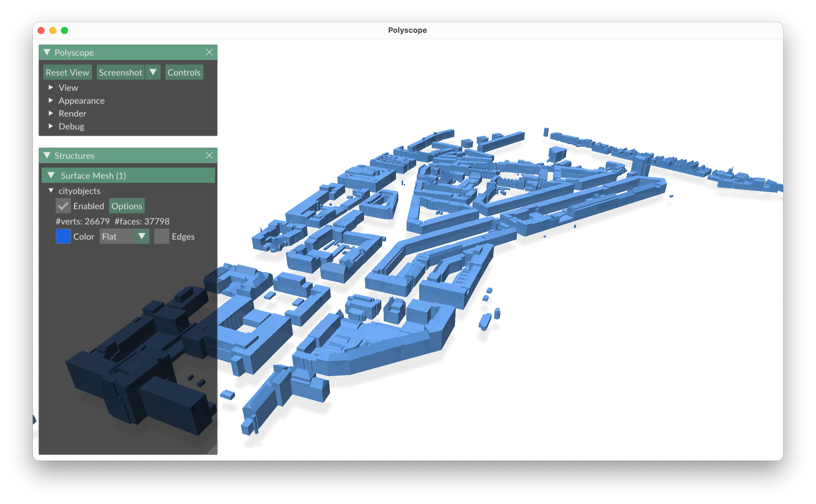Collapse the cityobjects tree node
The image size is (816, 504).
pyautogui.click(x=51, y=191)
